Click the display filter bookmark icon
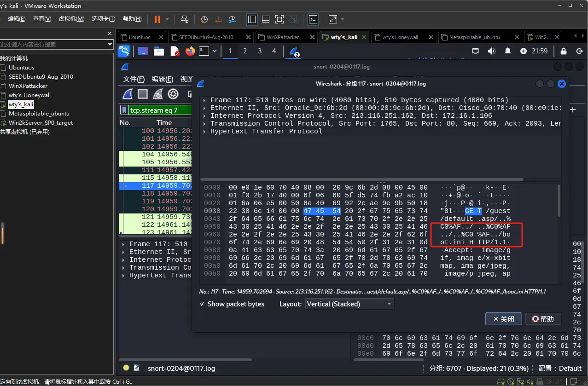This screenshot has width=588, height=386. point(124,110)
